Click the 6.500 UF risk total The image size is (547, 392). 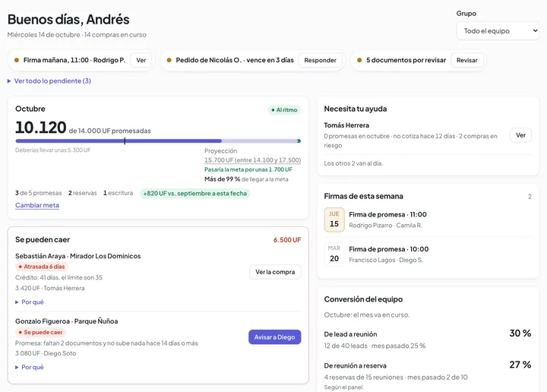[286, 240]
